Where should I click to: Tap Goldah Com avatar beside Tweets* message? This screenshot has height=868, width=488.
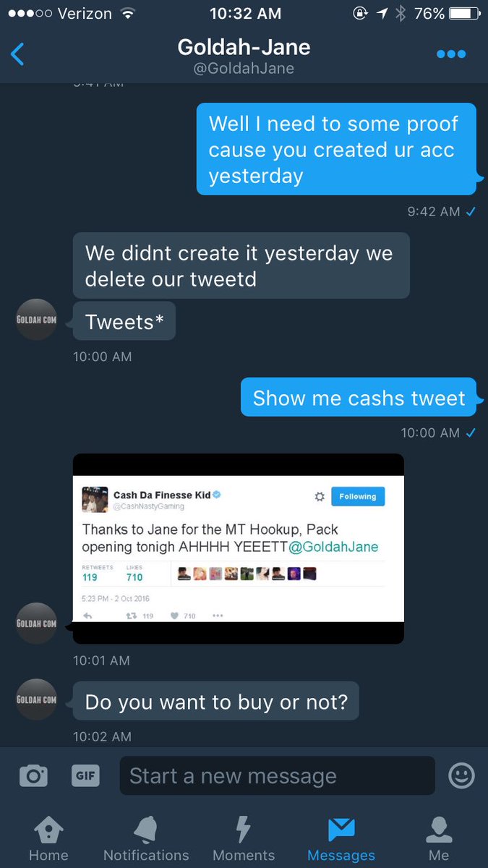click(36, 319)
